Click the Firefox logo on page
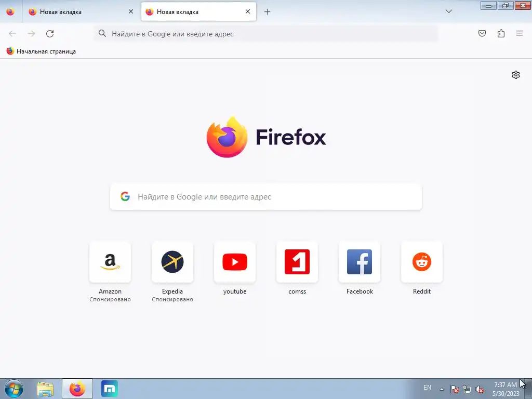Image resolution: width=532 pixels, height=399 pixels. [266, 137]
